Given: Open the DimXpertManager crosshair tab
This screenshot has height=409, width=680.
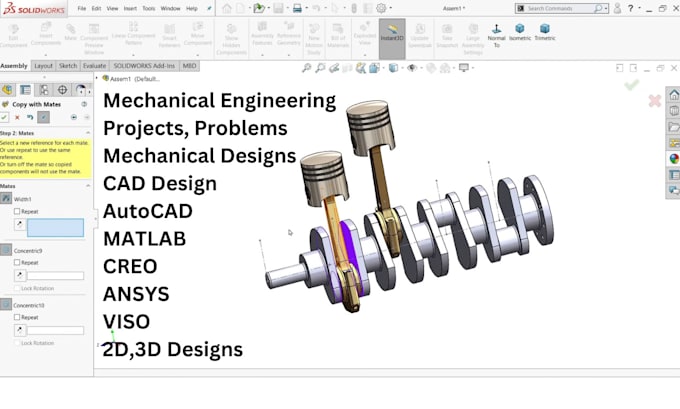Looking at the screenshot, I should pyautogui.click(x=62, y=90).
